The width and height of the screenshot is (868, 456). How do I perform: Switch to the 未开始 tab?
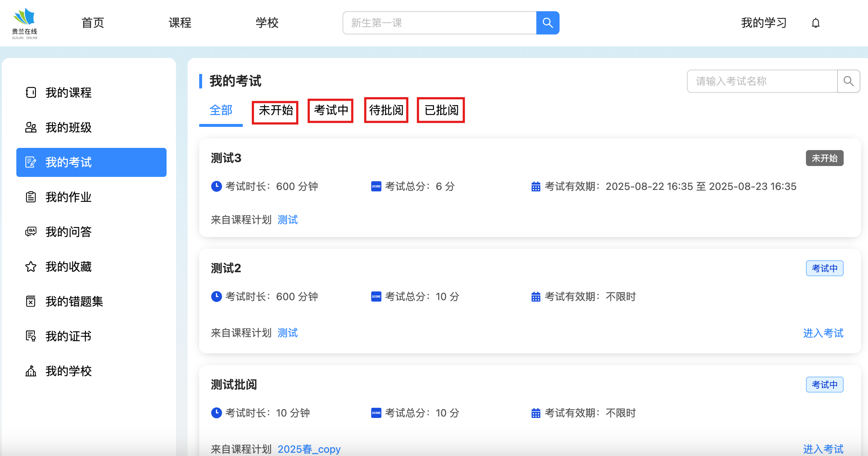(275, 111)
